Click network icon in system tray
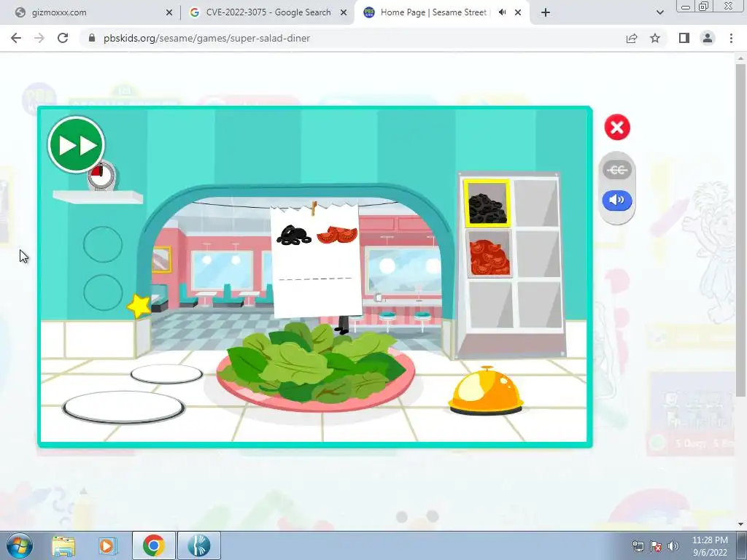 pyautogui.click(x=638, y=546)
